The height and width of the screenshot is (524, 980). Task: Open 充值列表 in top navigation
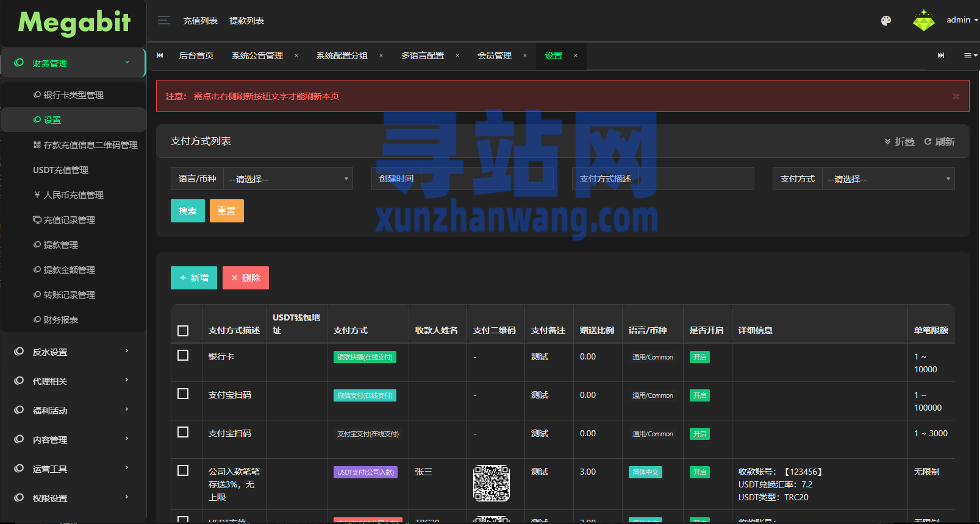[x=200, y=21]
